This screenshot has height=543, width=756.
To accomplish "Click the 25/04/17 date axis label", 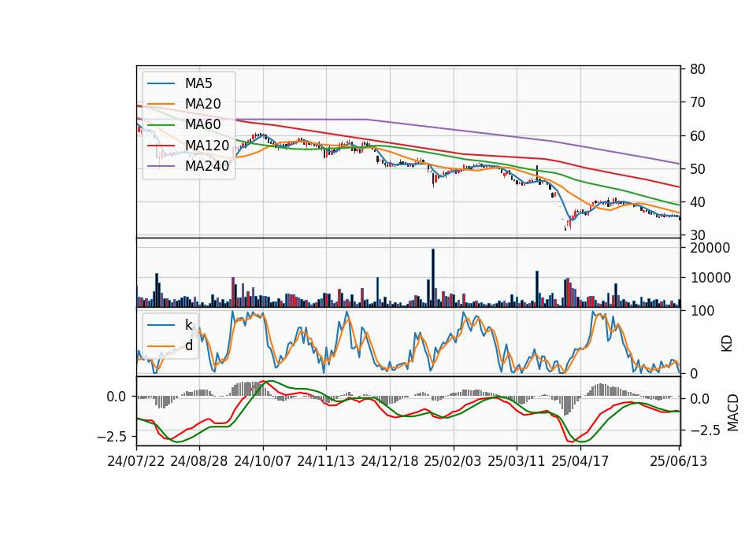I will pyautogui.click(x=580, y=461).
